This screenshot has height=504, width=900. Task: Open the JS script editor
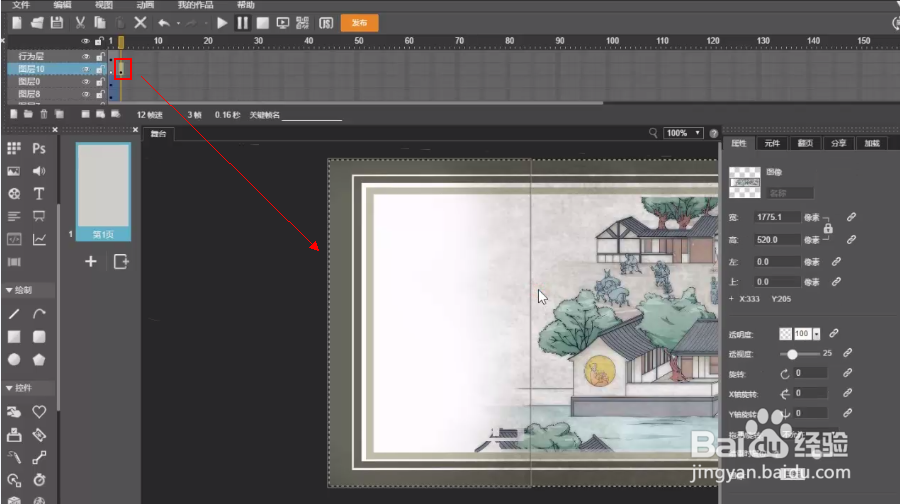326,23
